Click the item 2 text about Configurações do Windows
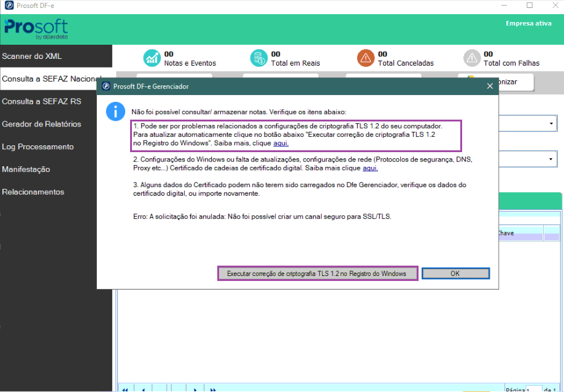The width and height of the screenshot is (564, 392). (303, 164)
